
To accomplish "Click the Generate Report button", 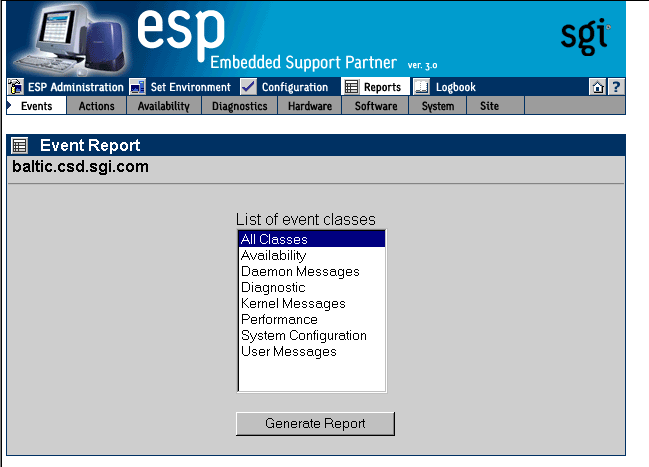I will click(315, 424).
